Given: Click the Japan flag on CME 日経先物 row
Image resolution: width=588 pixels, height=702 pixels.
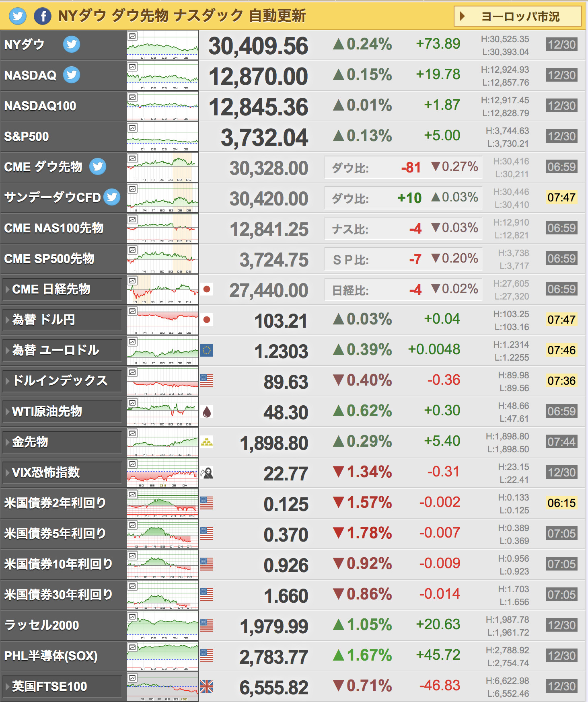Looking at the screenshot, I should pos(207,289).
